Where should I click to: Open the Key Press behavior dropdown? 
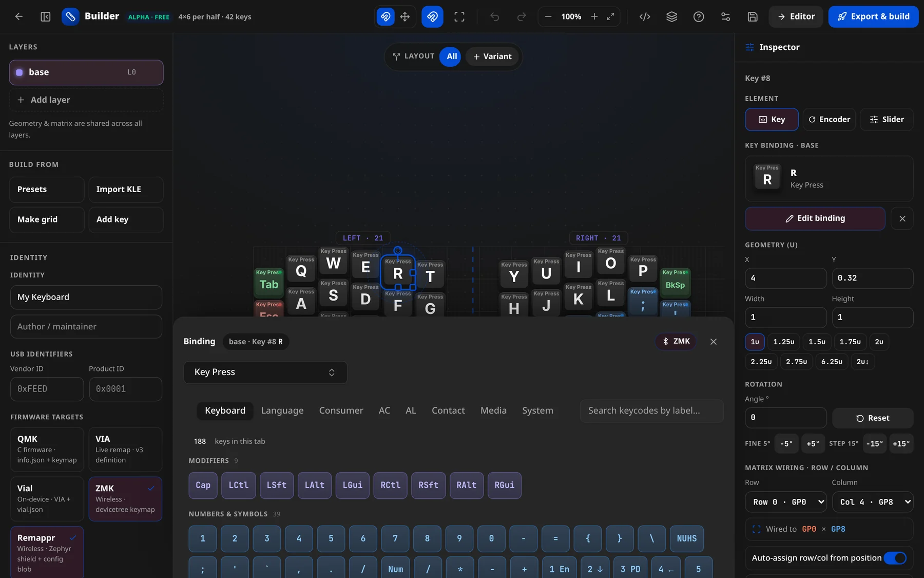[265, 372]
